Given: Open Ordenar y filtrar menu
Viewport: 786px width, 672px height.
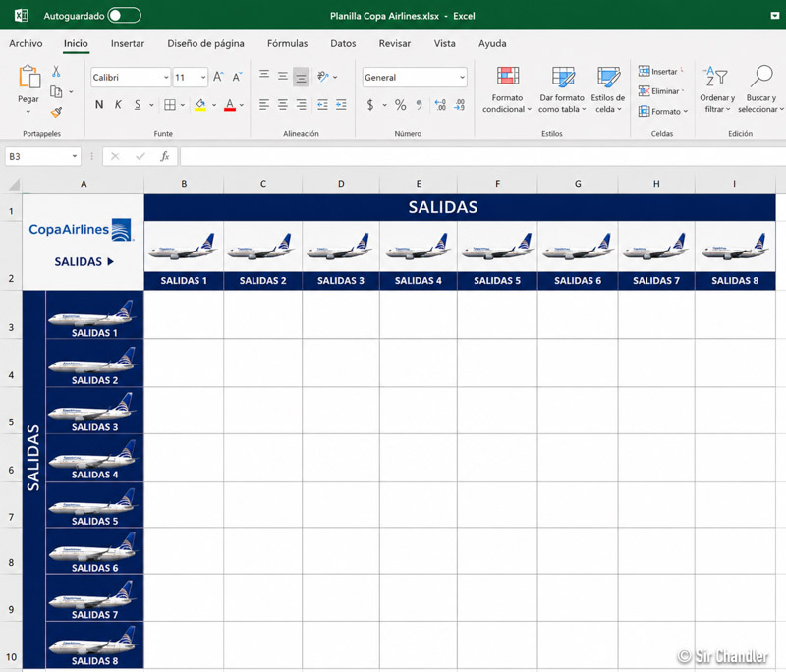Looking at the screenshot, I should (x=717, y=90).
